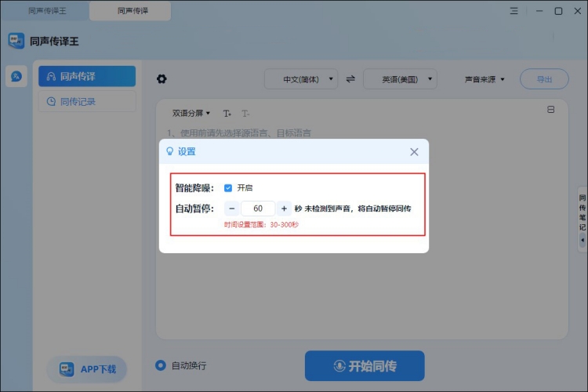This screenshot has width=588, height=392.
Task: Swap source and target languages
Action: [350, 79]
